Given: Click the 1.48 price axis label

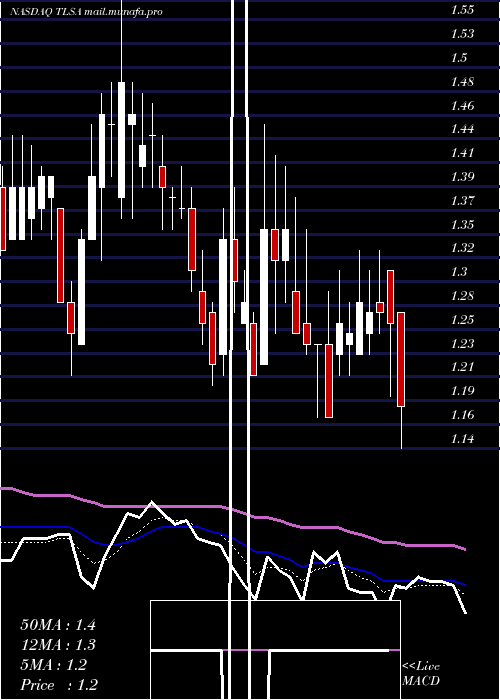Looking at the screenshot, I should (462, 82).
